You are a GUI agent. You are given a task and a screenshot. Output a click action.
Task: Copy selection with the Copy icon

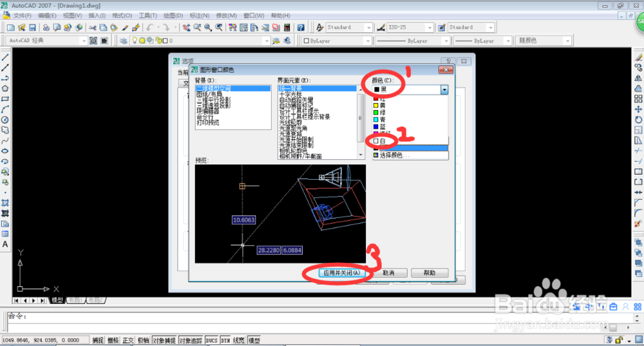pos(104,28)
